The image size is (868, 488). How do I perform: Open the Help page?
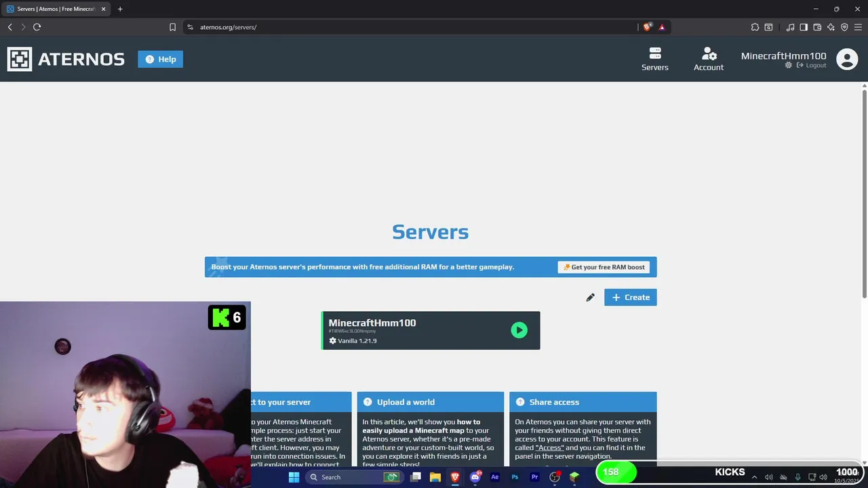[160, 59]
